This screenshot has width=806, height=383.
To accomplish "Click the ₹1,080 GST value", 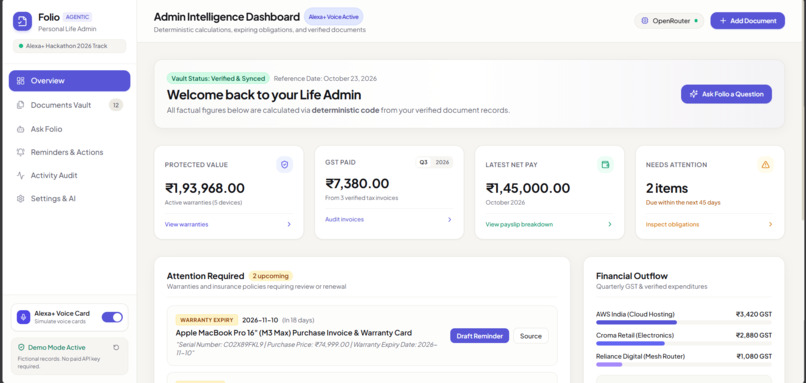I will coord(754,356).
